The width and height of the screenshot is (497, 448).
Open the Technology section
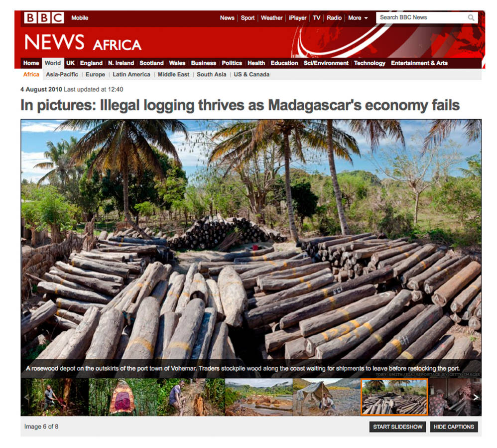[x=370, y=63]
